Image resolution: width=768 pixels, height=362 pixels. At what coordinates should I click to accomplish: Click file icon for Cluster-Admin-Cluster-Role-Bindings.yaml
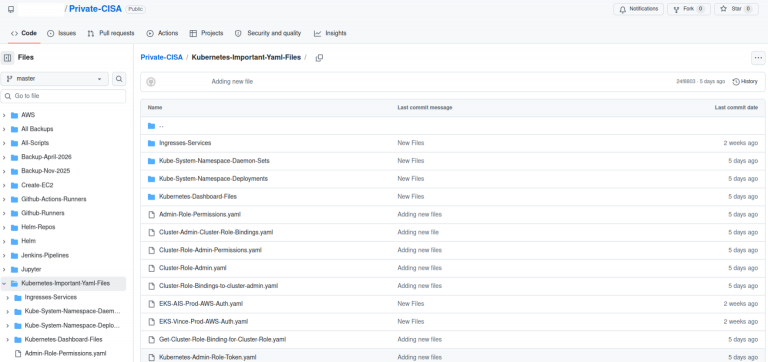(x=151, y=232)
